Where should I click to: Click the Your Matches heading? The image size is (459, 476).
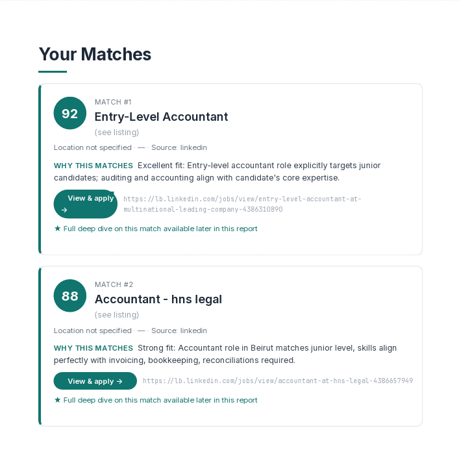95,55
